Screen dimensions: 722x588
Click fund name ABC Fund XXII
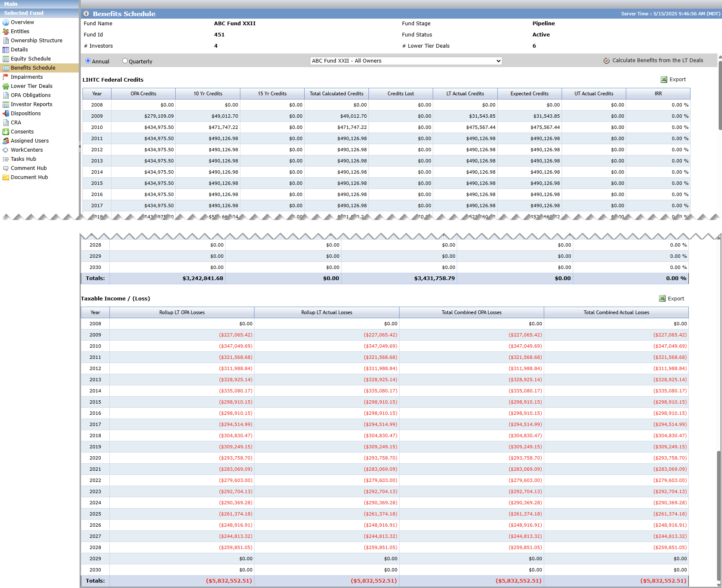[235, 24]
